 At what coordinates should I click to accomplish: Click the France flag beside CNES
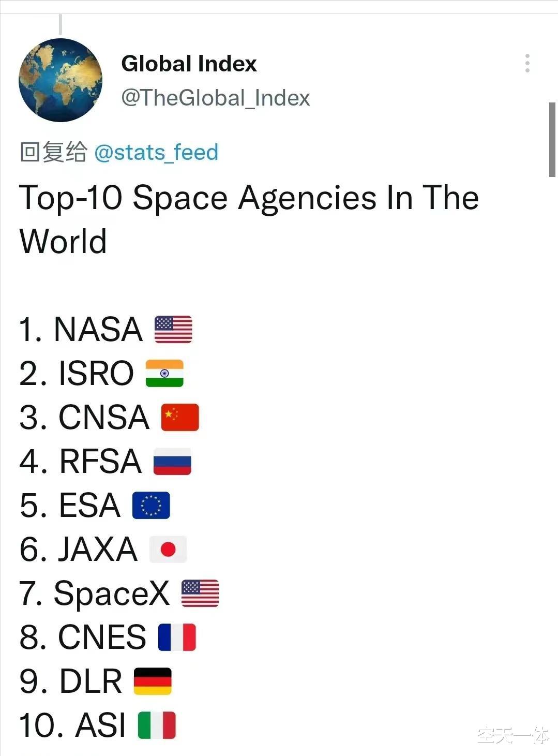[177, 637]
